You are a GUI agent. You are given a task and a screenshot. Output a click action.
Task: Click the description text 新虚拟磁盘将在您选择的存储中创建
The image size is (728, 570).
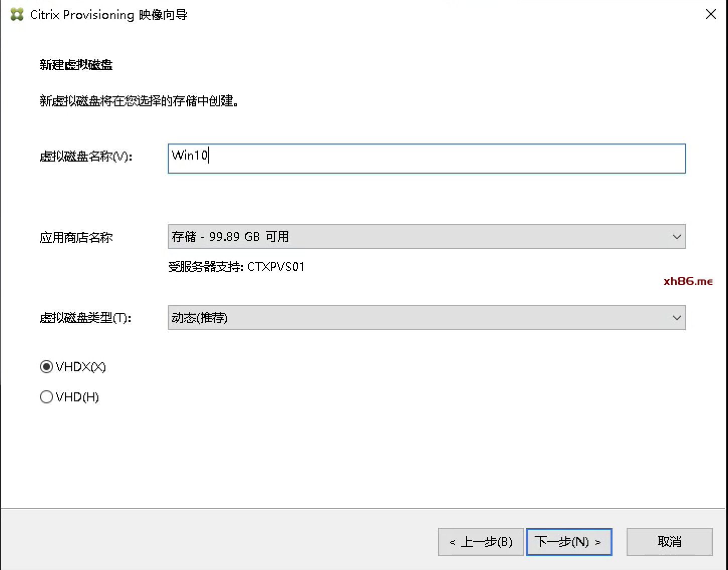tap(139, 101)
